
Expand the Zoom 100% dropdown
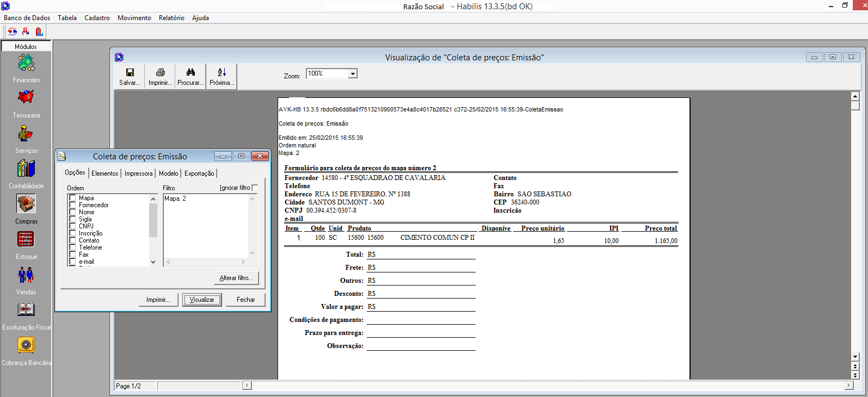(353, 74)
